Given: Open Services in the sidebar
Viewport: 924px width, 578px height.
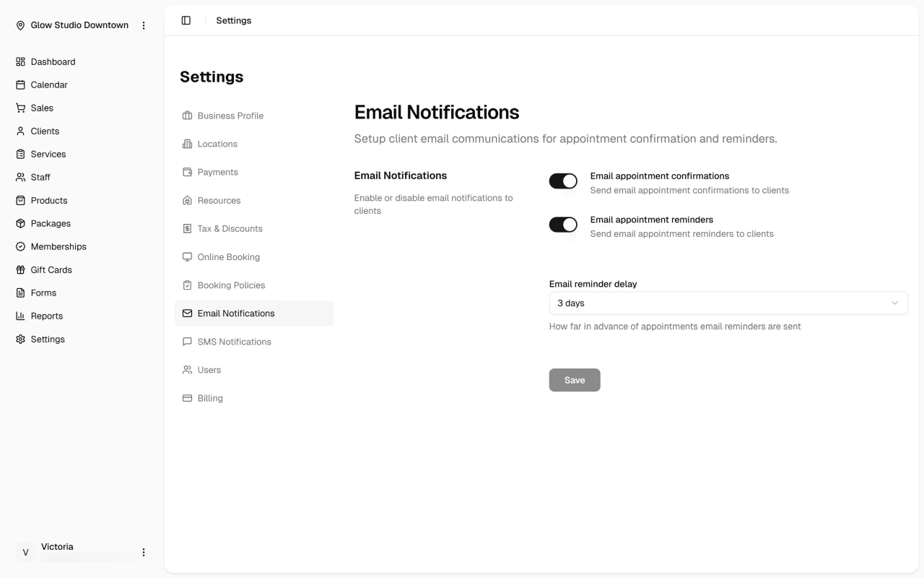Looking at the screenshot, I should pyautogui.click(x=82, y=154).
